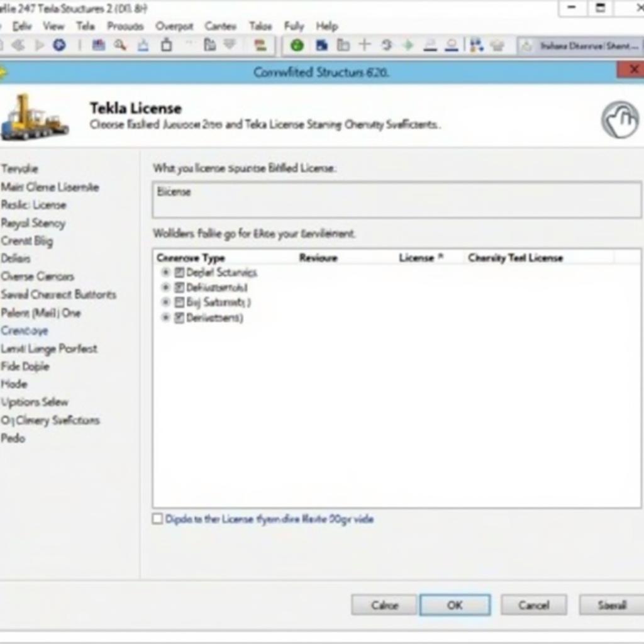This screenshot has width=644, height=644.
Task: Toggle the checkbox beside 'Bıəj Satsmats )'
Action: [x=179, y=303]
